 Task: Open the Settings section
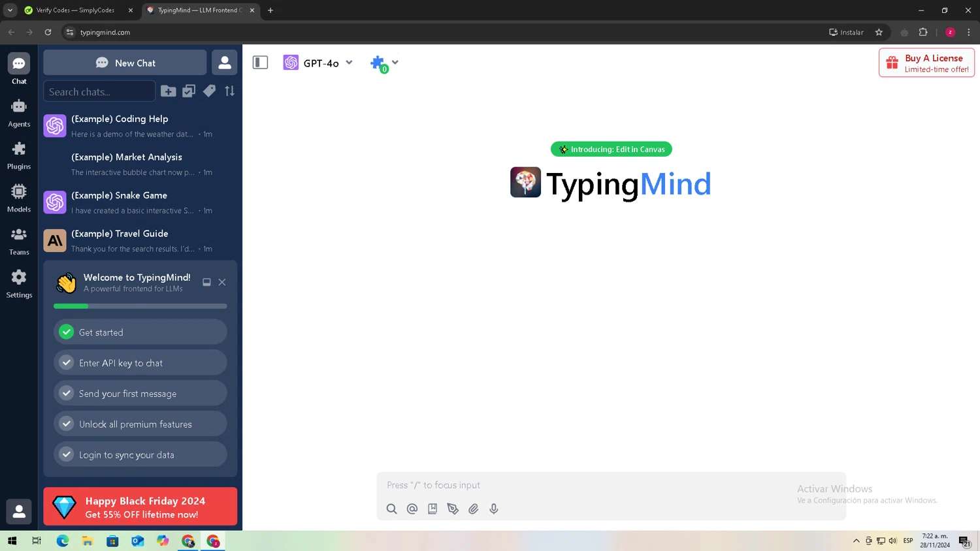tap(19, 284)
